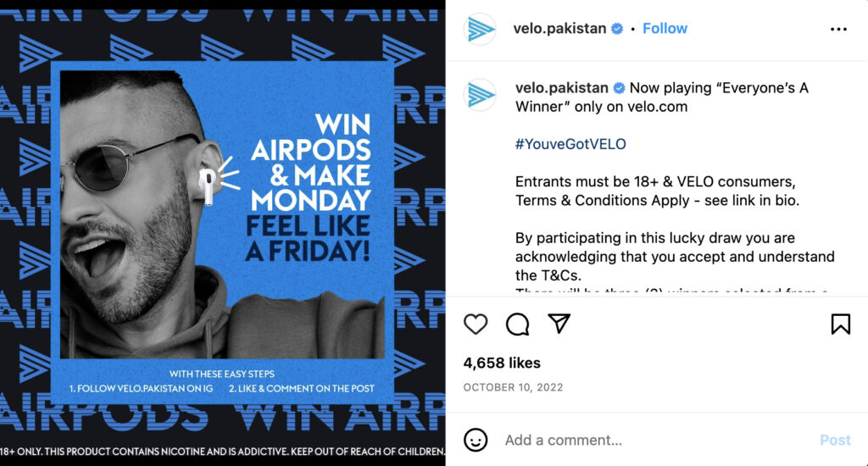Open velo.pakistan profile from header username

[x=559, y=29]
